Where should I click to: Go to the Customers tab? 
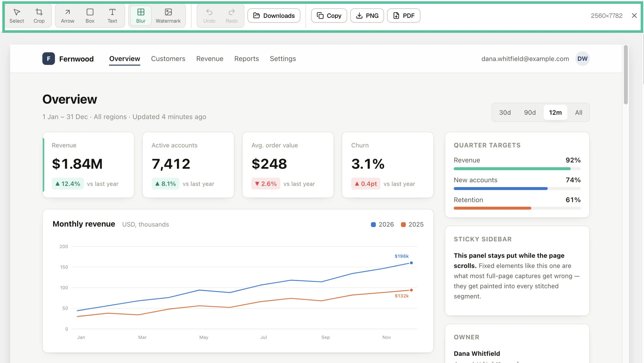pos(168,59)
